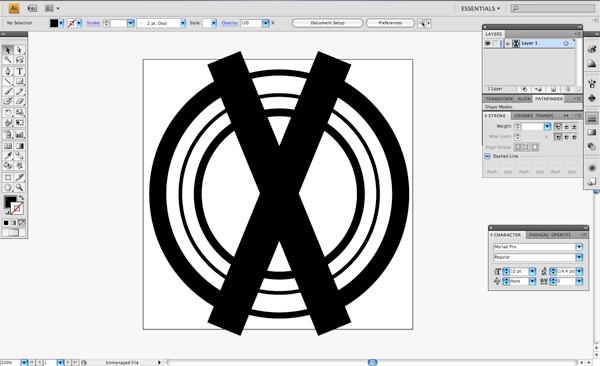
Task: Select the Mesh tool
Action: [x=8, y=146]
